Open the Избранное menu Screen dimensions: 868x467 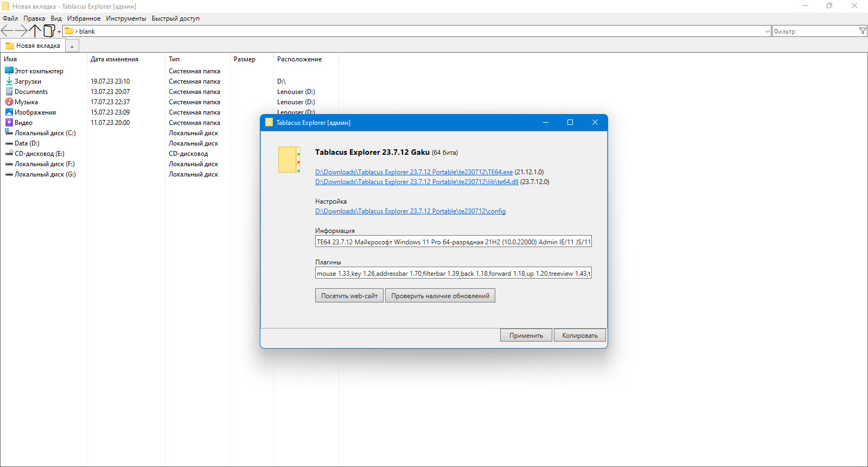[84, 18]
